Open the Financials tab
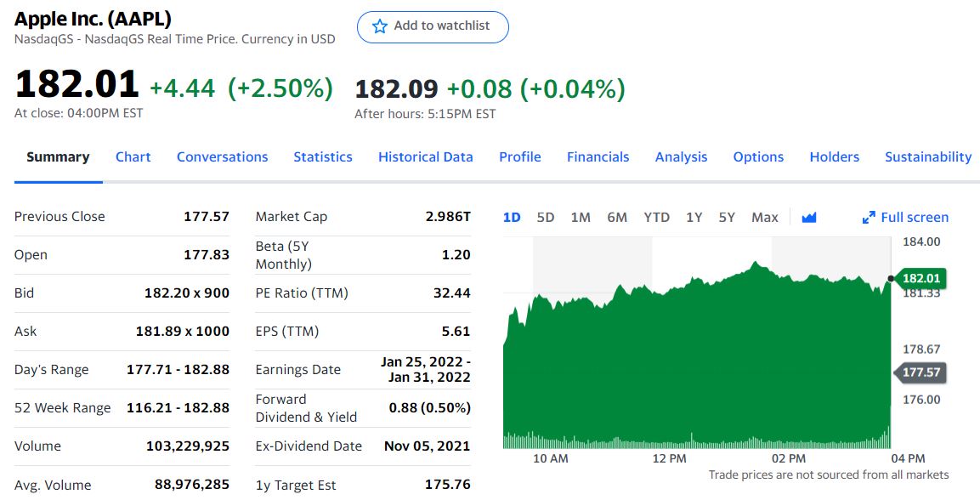This screenshot has height=500, width=980. click(x=598, y=156)
